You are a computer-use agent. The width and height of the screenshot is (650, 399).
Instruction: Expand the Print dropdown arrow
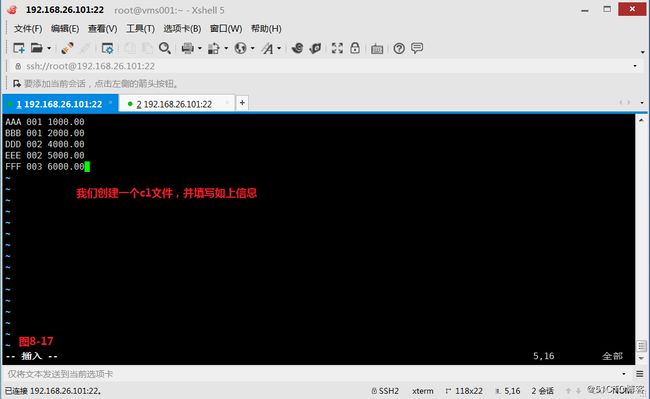click(200, 48)
